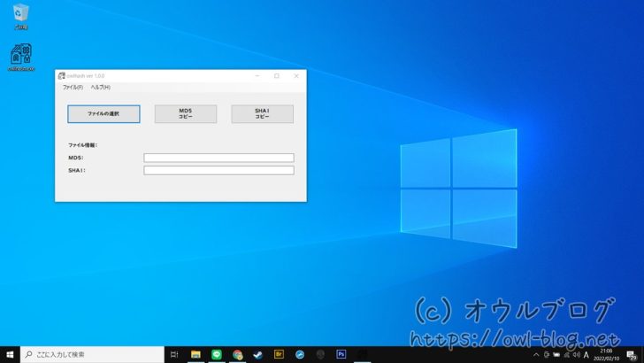Minimize the owlhash window
This screenshot has width=644, height=363.
pos(257,75)
